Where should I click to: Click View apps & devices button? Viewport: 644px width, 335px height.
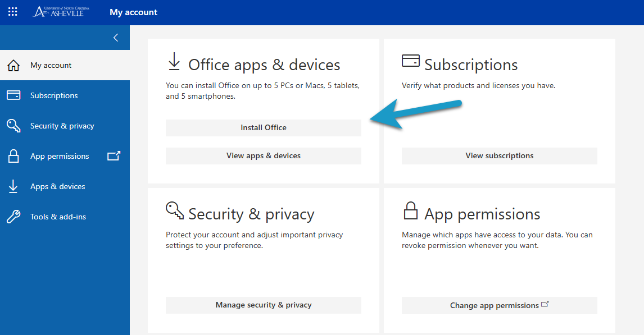pyautogui.click(x=263, y=156)
